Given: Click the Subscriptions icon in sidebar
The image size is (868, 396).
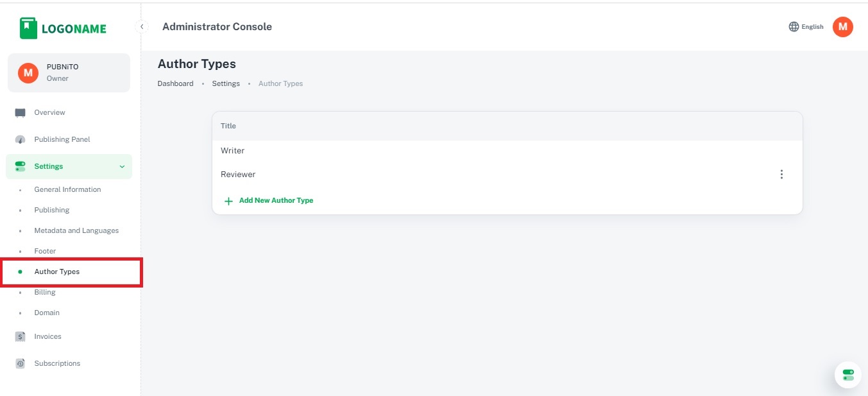Looking at the screenshot, I should pos(21,363).
